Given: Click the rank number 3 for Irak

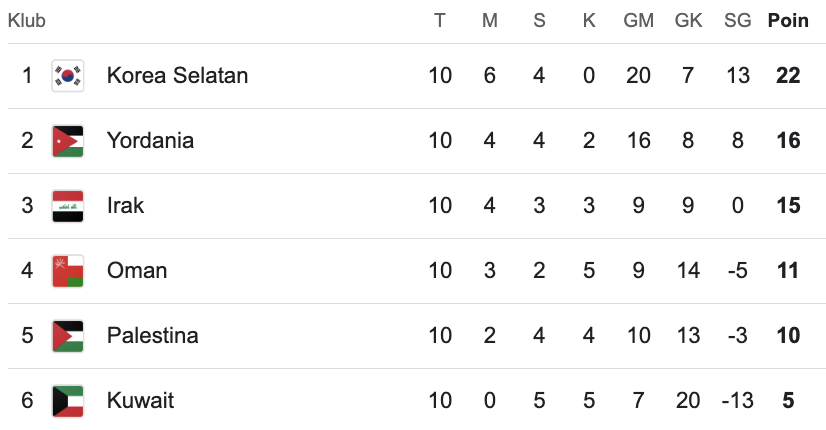Looking at the screenshot, I should click(x=27, y=206).
